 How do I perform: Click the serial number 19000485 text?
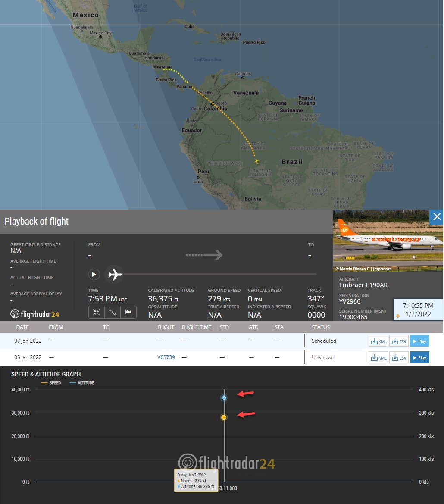[353, 316]
